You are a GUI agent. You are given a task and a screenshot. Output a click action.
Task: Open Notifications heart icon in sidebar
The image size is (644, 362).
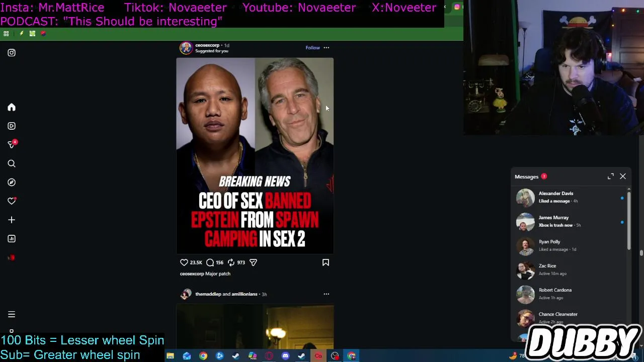(x=12, y=201)
